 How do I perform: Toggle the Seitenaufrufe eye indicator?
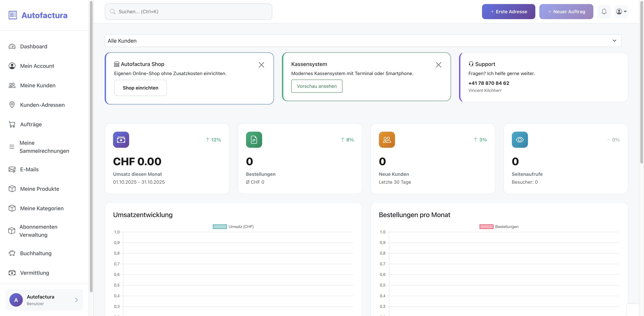point(520,140)
